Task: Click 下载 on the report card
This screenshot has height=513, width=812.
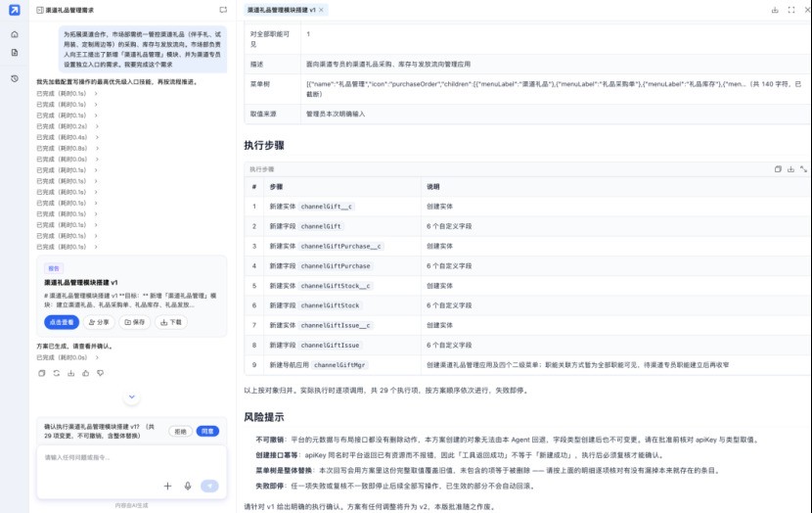Action: point(171,322)
